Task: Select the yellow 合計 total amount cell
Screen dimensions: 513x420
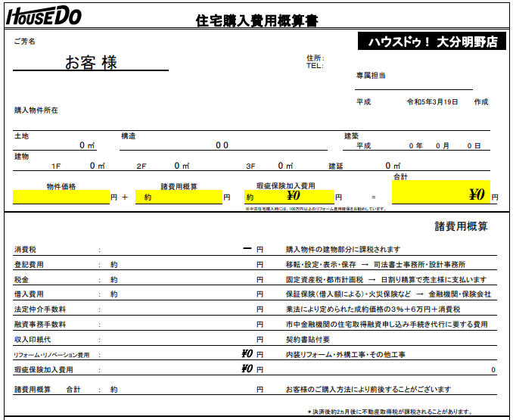Action: pos(440,194)
